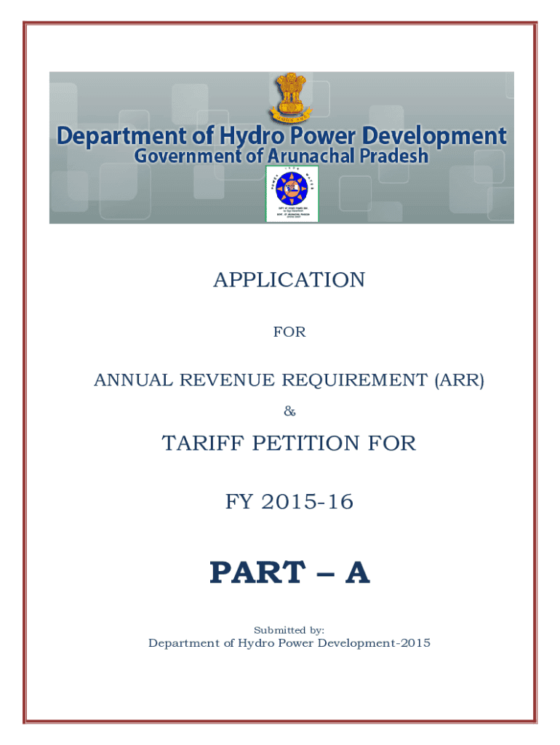560x745 pixels.
Task: Click 'Government of Arunachal Pradesh' banner subtitle
Action: pyautogui.click(x=281, y=156)
